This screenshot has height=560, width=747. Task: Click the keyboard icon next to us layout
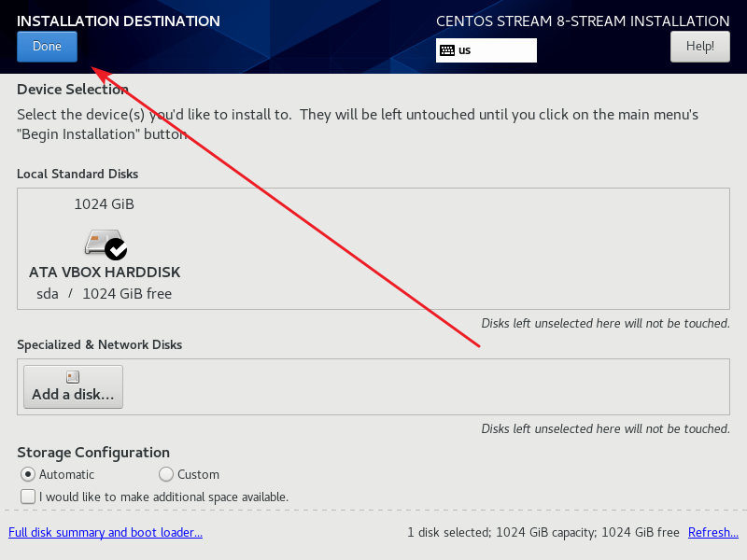coord(449,50)
